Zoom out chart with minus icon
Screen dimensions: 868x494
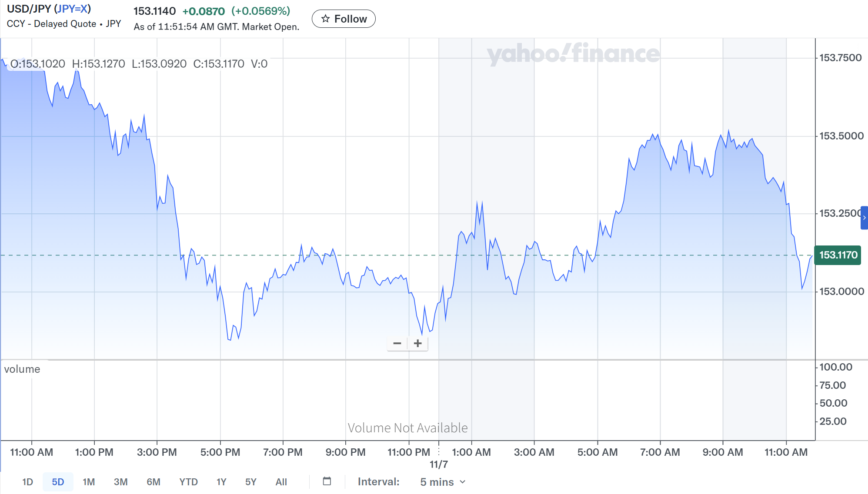(397, 343)
